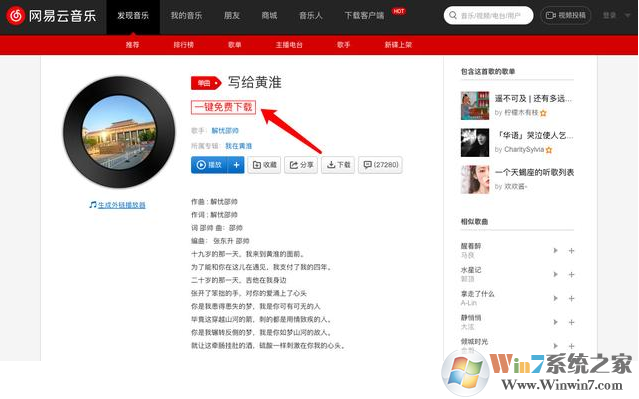Select 排行榜 in the red sub-navigation
Screen dimensions: 639x399
184,45
